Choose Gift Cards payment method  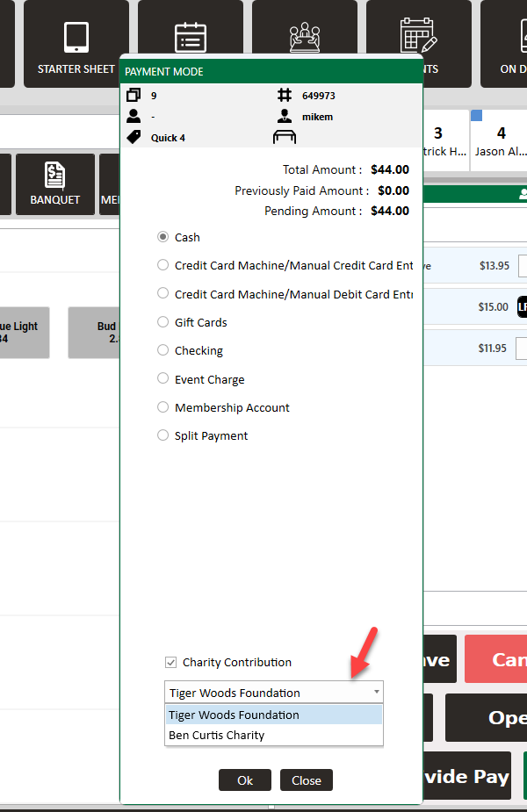pos(162,322)
